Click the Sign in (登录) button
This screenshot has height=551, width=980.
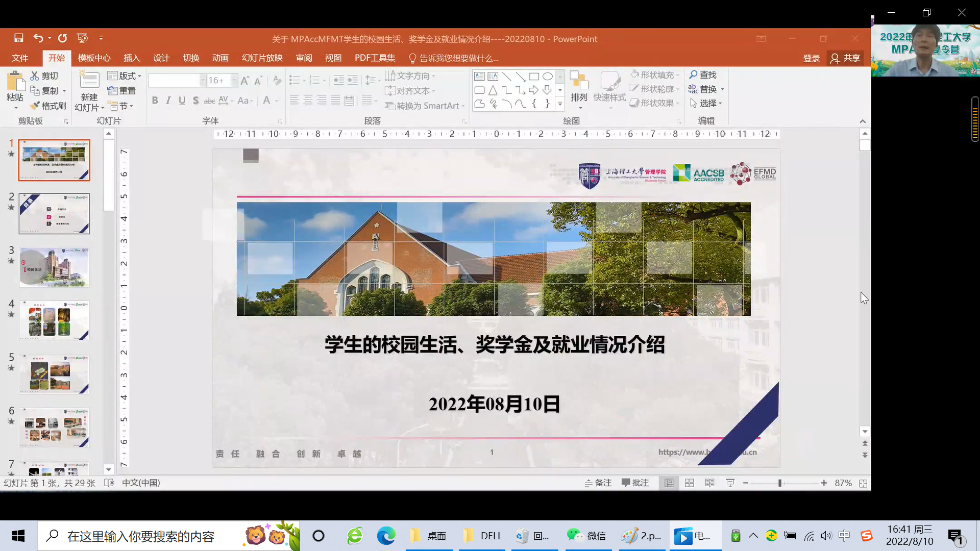(x=811, y=58)
